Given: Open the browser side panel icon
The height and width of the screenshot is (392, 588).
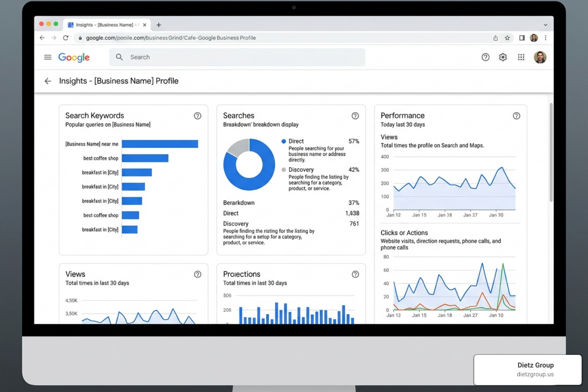Looking at the screenshot, I should pos(522,38).
